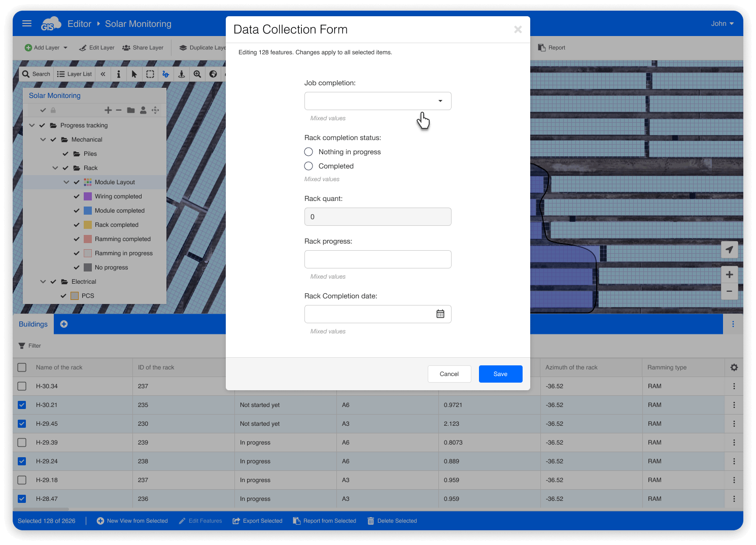756x545 pixels.
Task: Open the Job completion dropdown
Action: point(378,101)
